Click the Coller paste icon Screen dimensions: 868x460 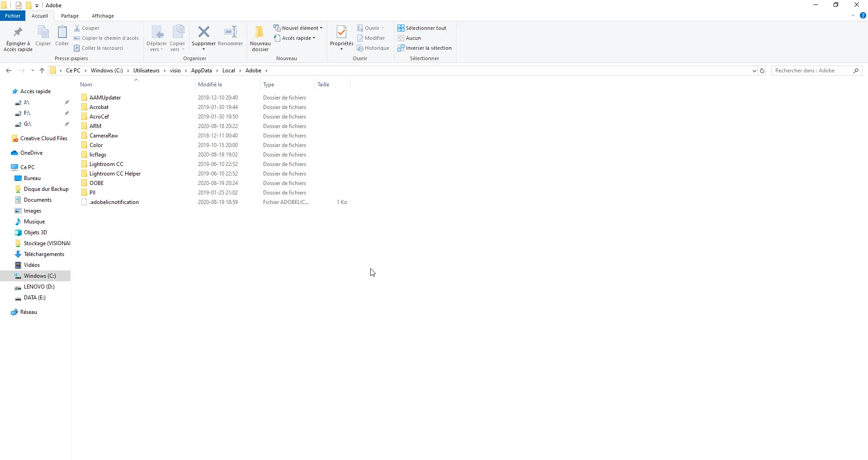point(62,36)
